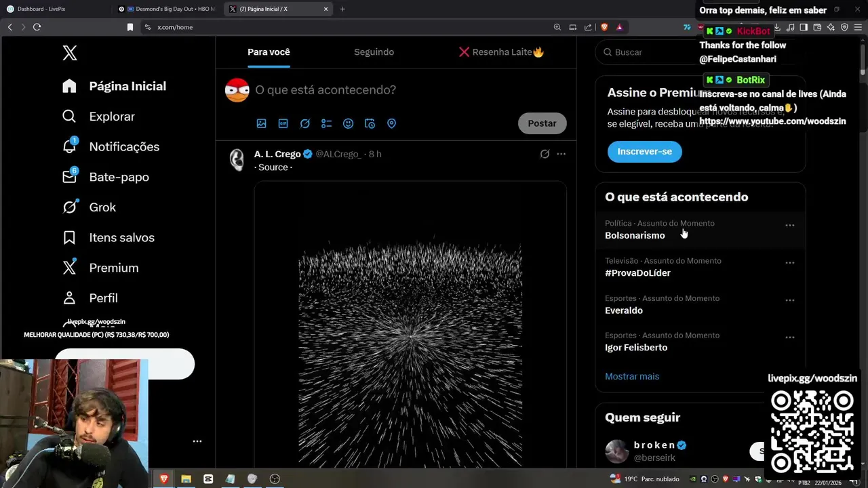868x488 pixels.
Task: Click your profile avatar in the composer
Action: (237, 90)
